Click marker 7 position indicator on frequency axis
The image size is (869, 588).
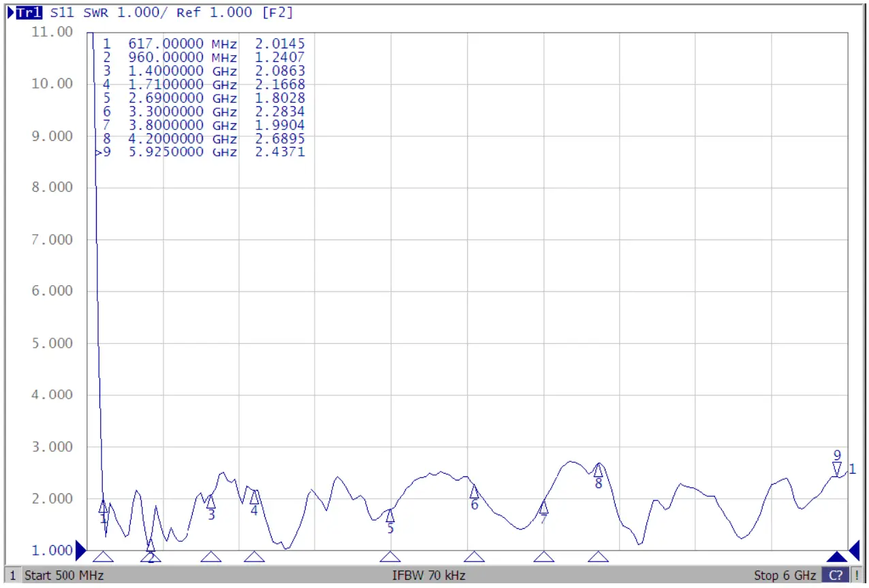pyautogui.click(x=543, y=557)
